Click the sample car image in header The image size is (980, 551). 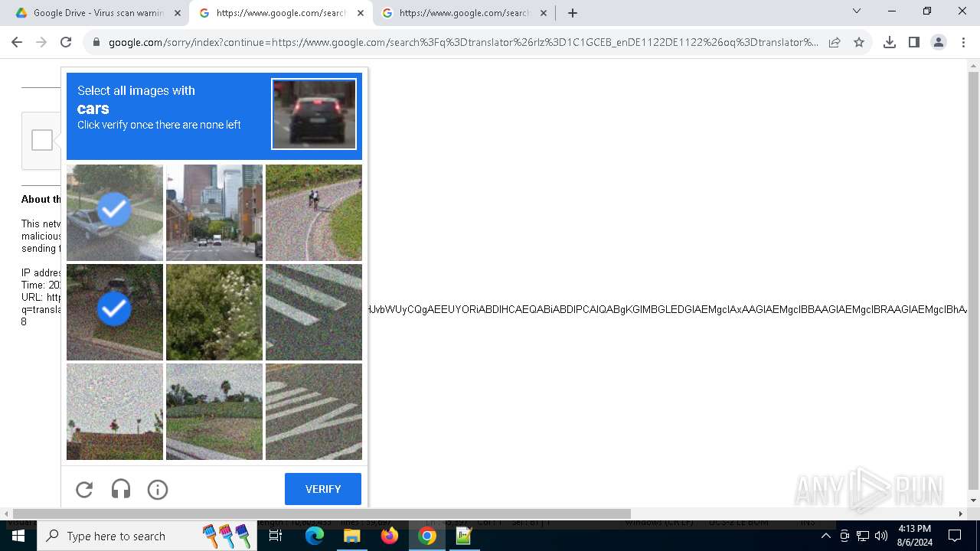(x=314, y=114)
